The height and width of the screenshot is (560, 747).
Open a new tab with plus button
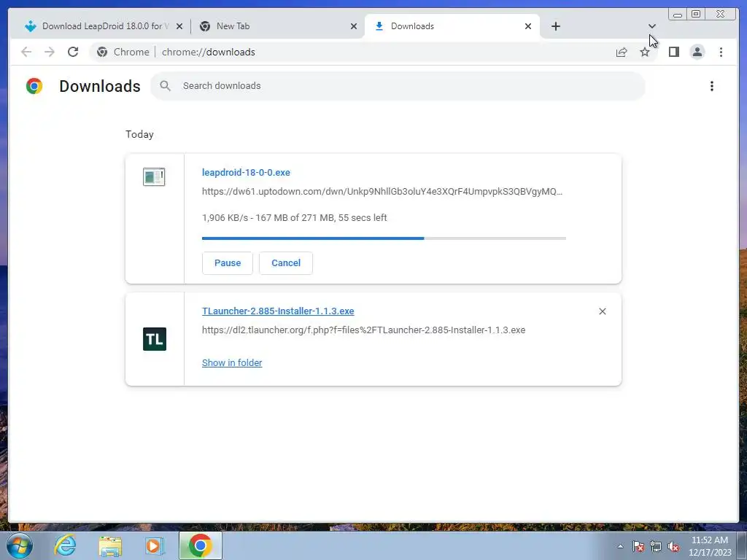(555, 26)
